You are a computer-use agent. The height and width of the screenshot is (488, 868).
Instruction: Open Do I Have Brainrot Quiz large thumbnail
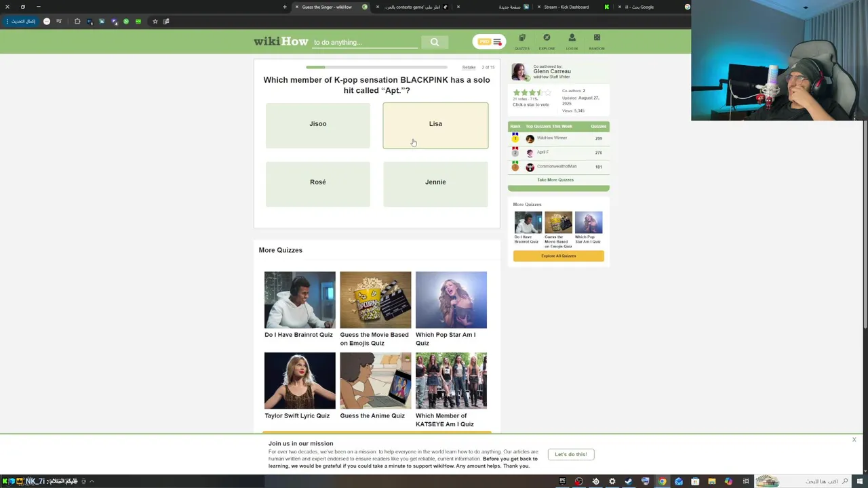(300, 300)
